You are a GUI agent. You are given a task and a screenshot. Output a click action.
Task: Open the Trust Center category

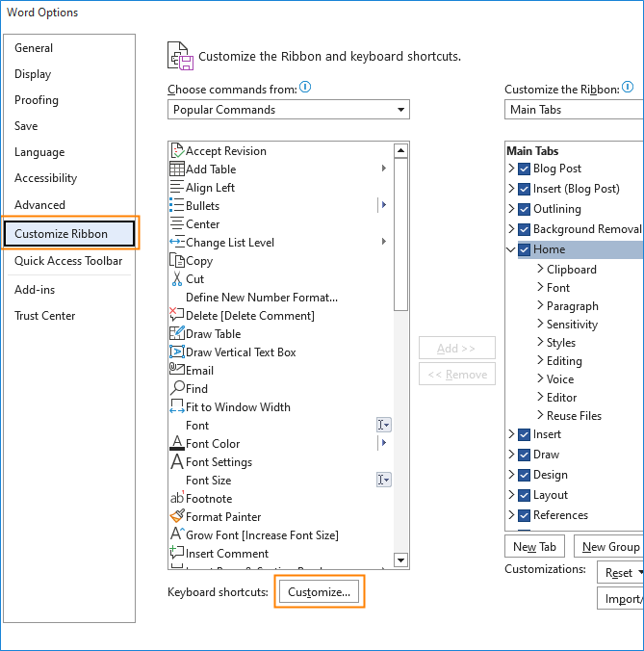tap(45, 316)
